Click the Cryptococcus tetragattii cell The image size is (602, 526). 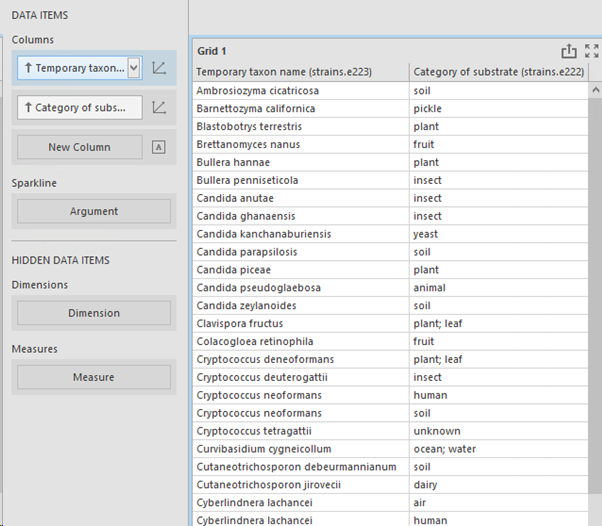(252, 431)
